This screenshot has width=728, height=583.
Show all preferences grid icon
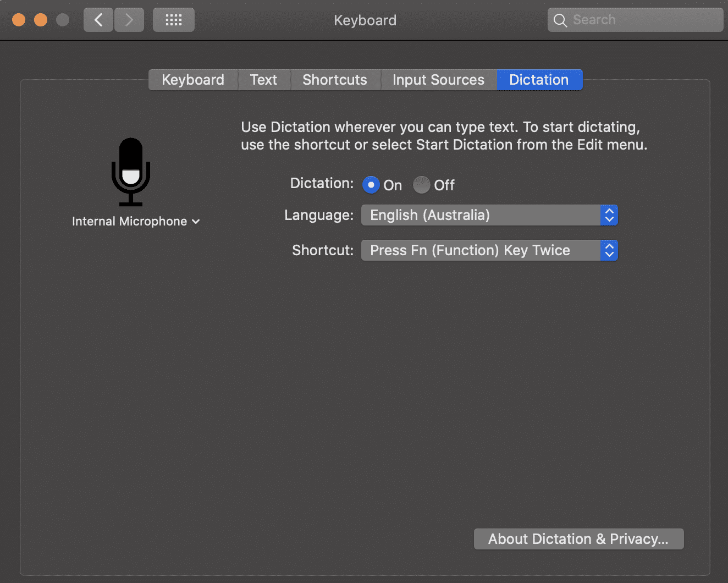point(173,20)
